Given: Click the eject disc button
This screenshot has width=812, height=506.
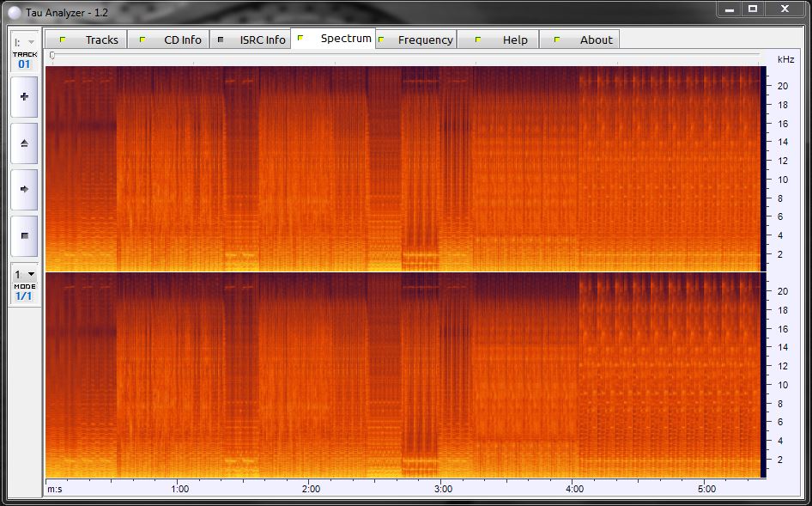Looking at the screenshot, I should (24, 143).
